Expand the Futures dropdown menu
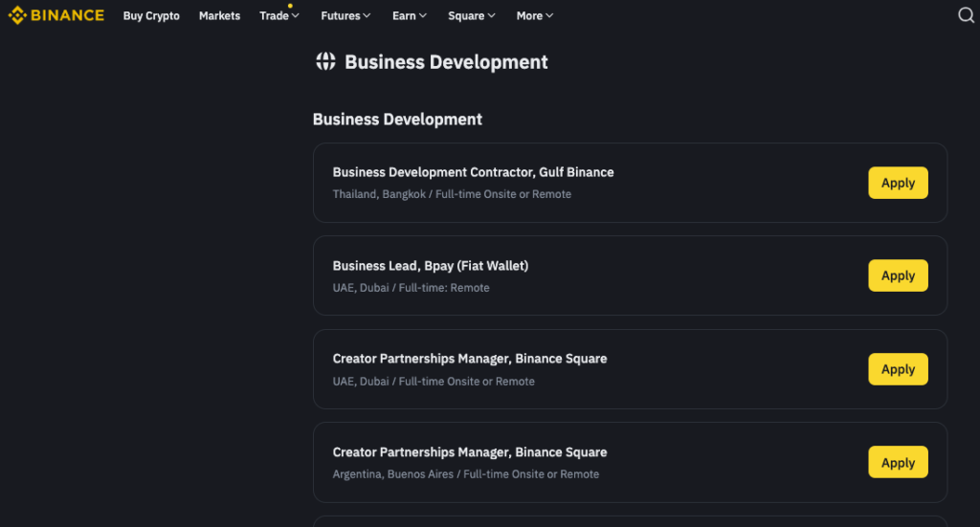The height and width of the screenshot is (527, 980). pos(346,16)
